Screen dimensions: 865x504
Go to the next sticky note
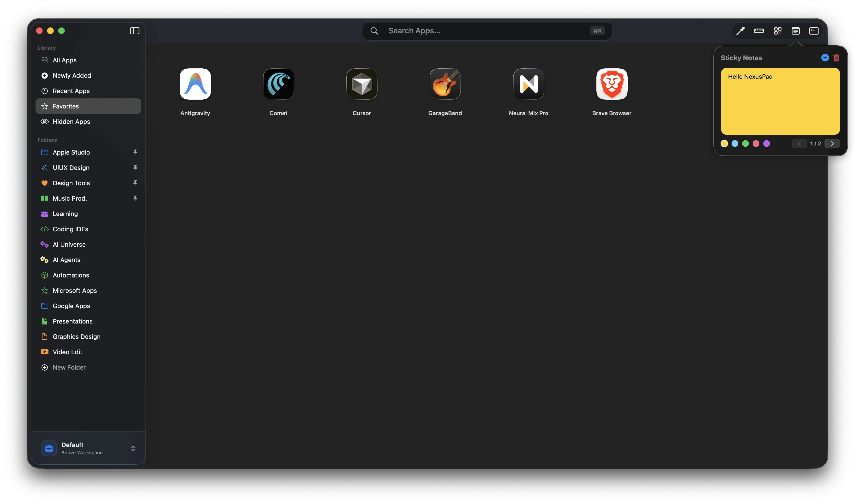pos(832,144)
